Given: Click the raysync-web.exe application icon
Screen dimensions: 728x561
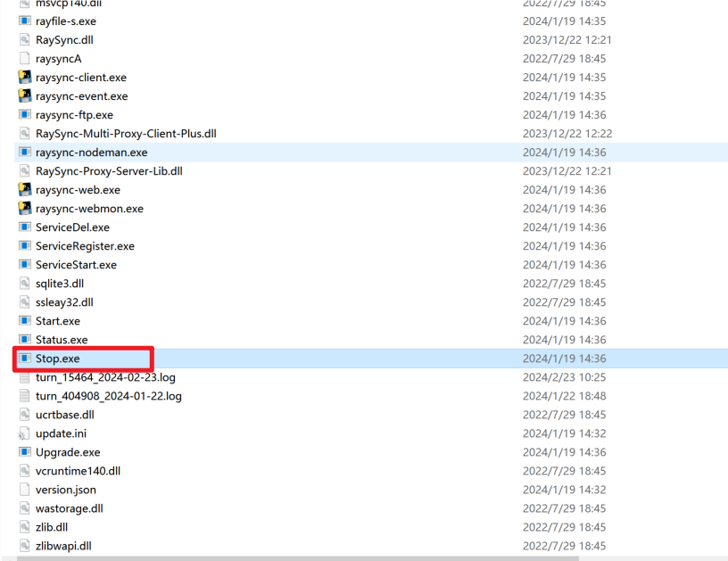Looking at the screenshot, I should (x=25, y=190).
